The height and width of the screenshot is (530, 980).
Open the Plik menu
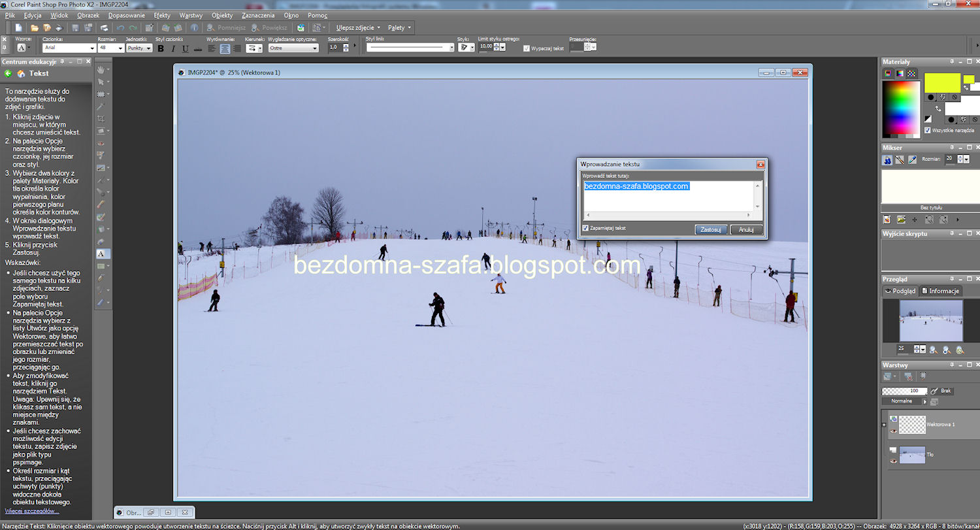pyautogui.click(x=11, y=14)
